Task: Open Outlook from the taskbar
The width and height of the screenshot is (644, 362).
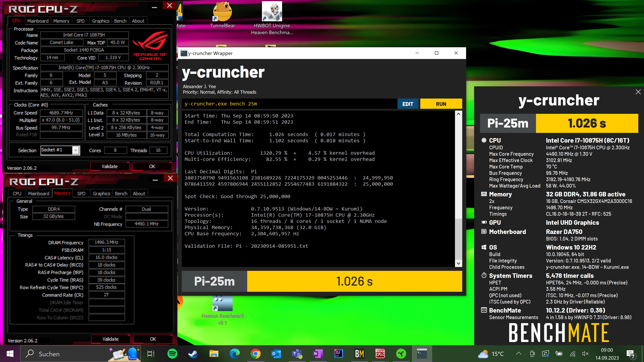Action: pyautogui.click(x=276, y=354)
